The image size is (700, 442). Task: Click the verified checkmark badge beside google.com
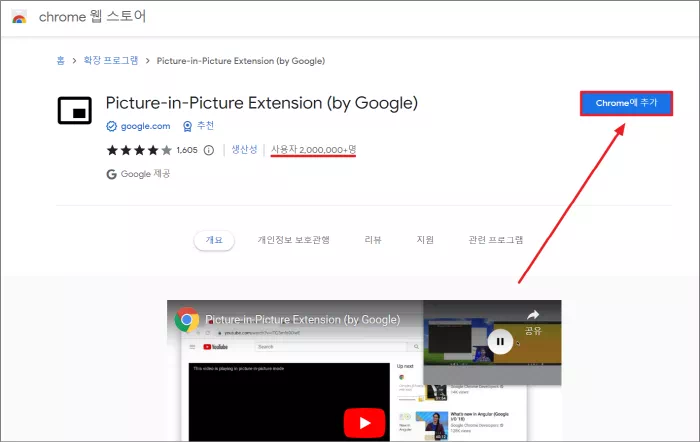click(111, 126)
